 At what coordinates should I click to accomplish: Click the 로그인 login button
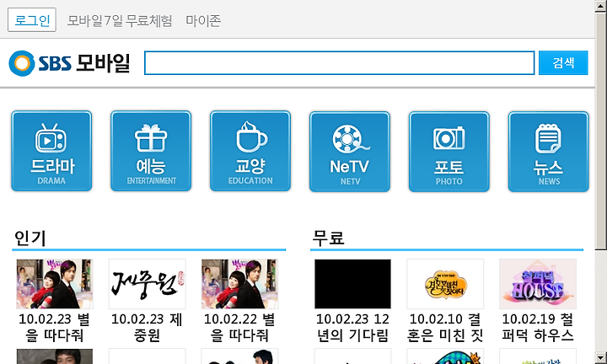pyautogui.click(x=32, y=19)
